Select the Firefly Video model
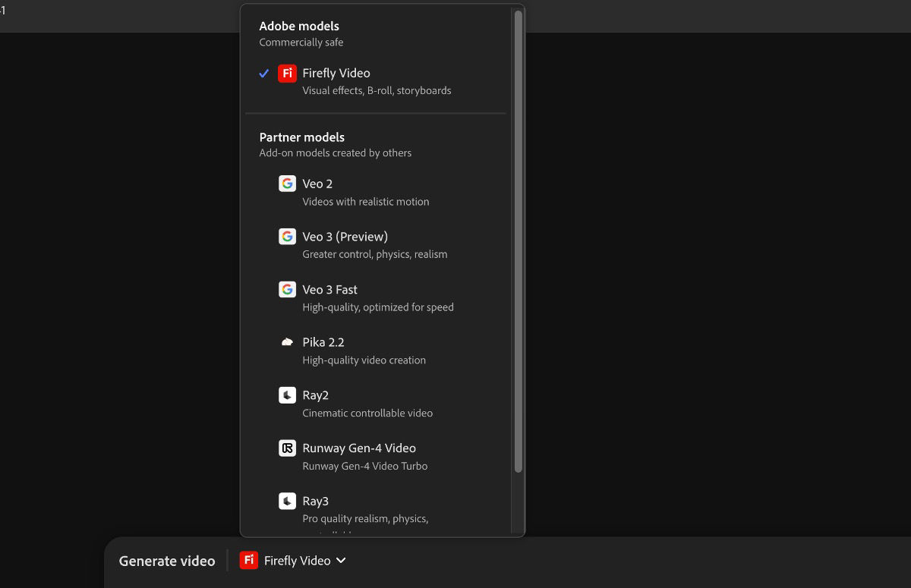The image size is (911, 588). pos(377,81)
